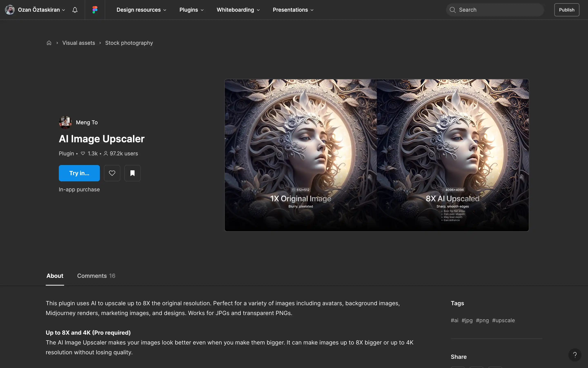Select the #jpg tag
This screenshot has height=368, width=588.
[x=467, y=320]
